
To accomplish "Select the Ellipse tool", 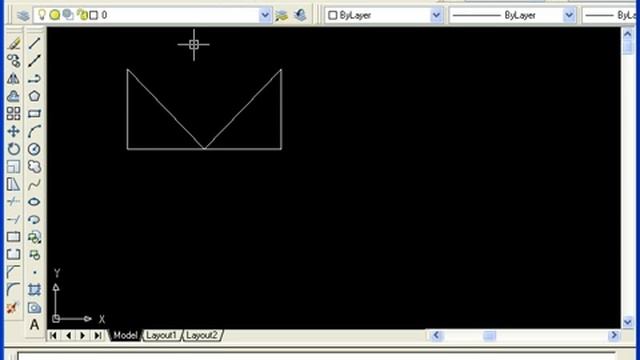I will pos(34,202).
